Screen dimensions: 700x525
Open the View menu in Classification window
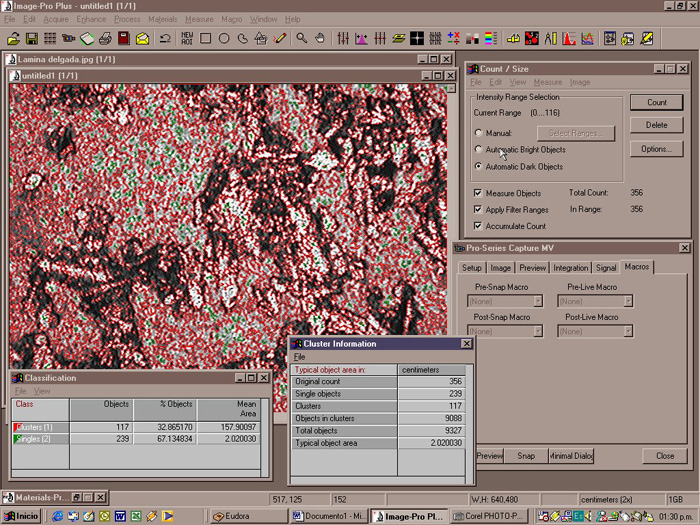(42, 391)
